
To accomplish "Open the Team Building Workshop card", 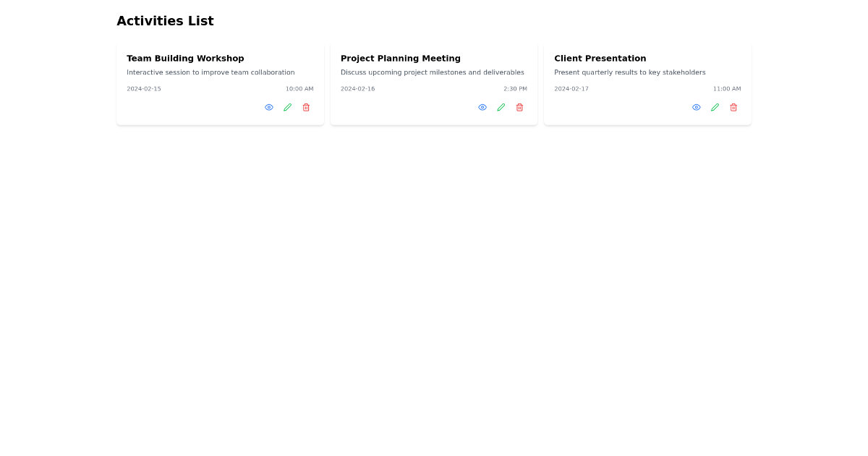I will coord(220,83).
